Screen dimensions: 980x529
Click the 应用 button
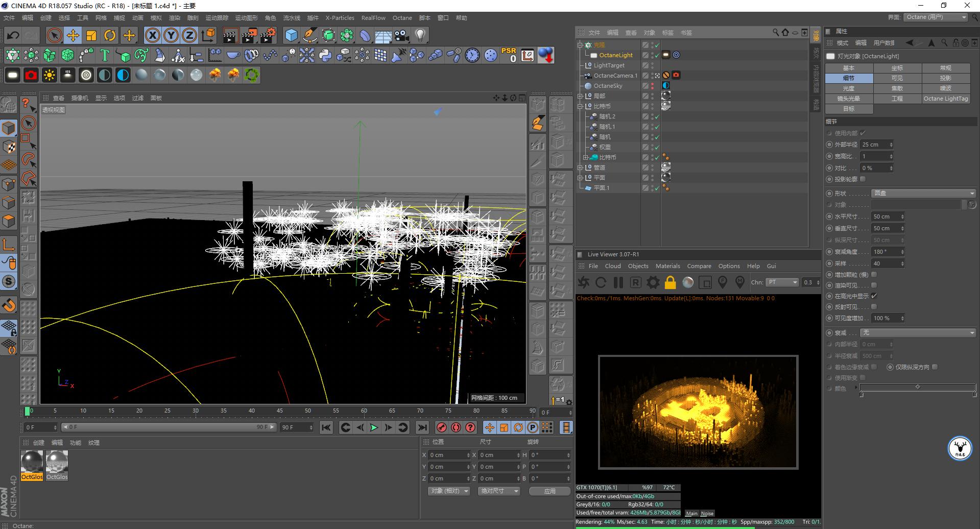[x=549, y=491]
